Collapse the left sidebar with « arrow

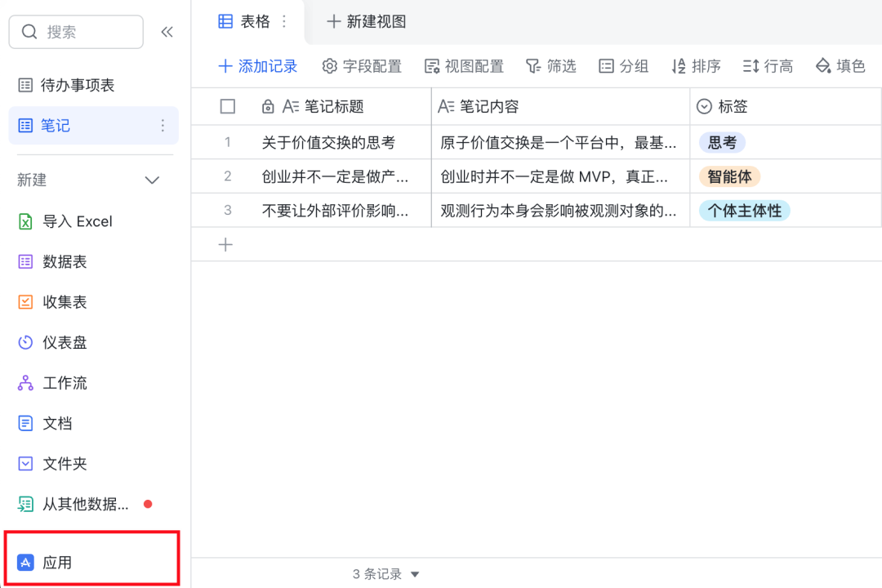167,31
